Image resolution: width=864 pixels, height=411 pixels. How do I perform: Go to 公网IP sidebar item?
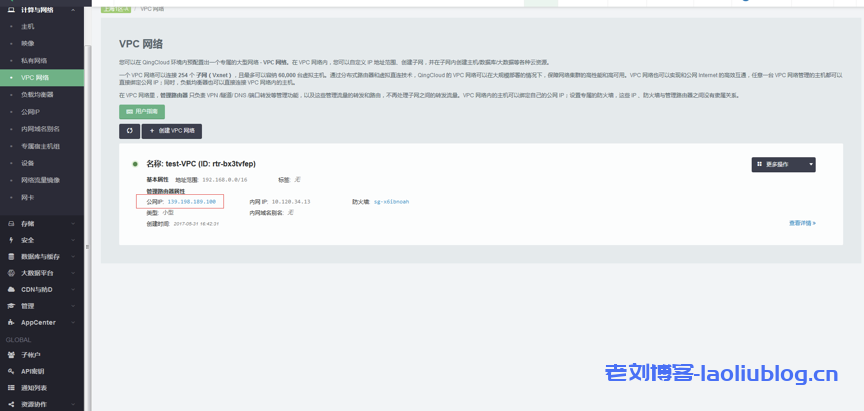[x=31, y=111]
